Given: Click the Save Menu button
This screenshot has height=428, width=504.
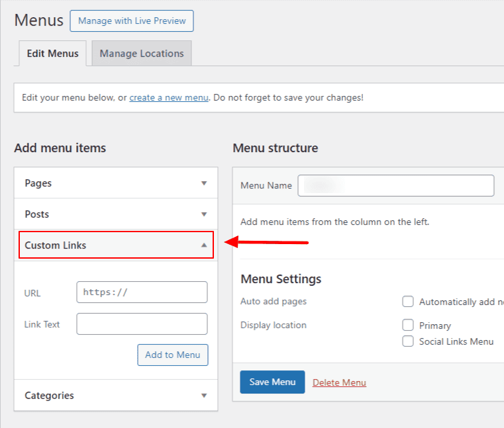Looking at the screenshot, I should [273, 382].
